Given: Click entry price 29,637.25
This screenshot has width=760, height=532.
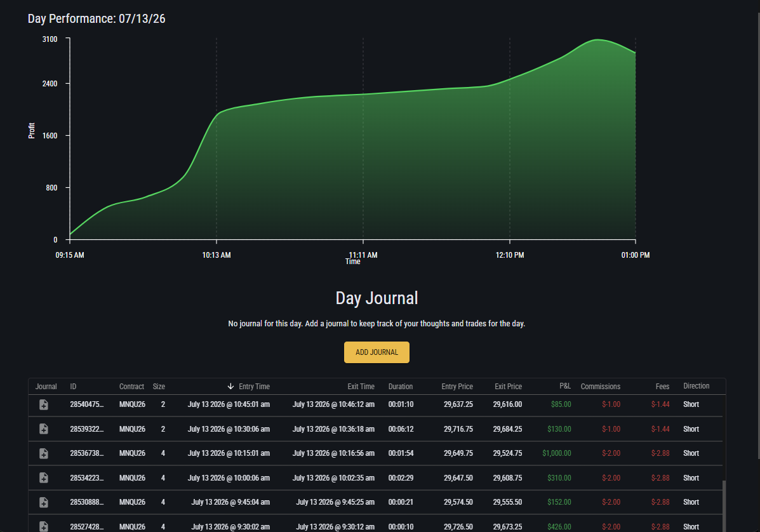Looking at the screenshot, I should pos(458,404).
